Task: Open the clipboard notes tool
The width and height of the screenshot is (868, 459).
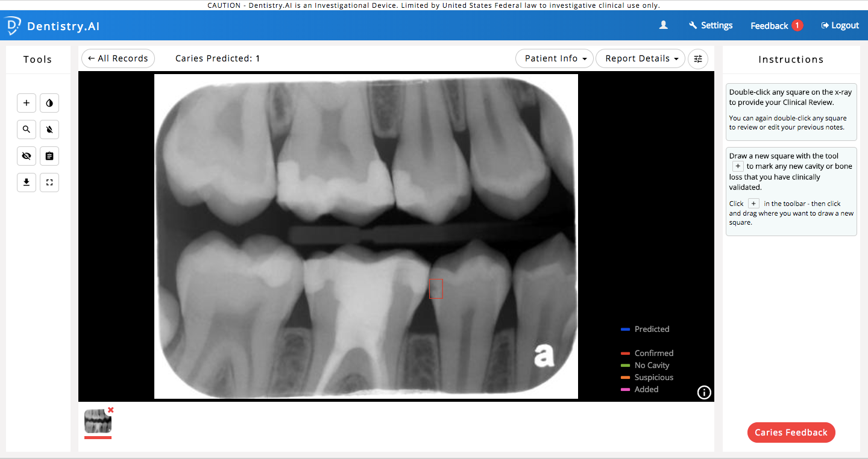Action: pos(49,156)
